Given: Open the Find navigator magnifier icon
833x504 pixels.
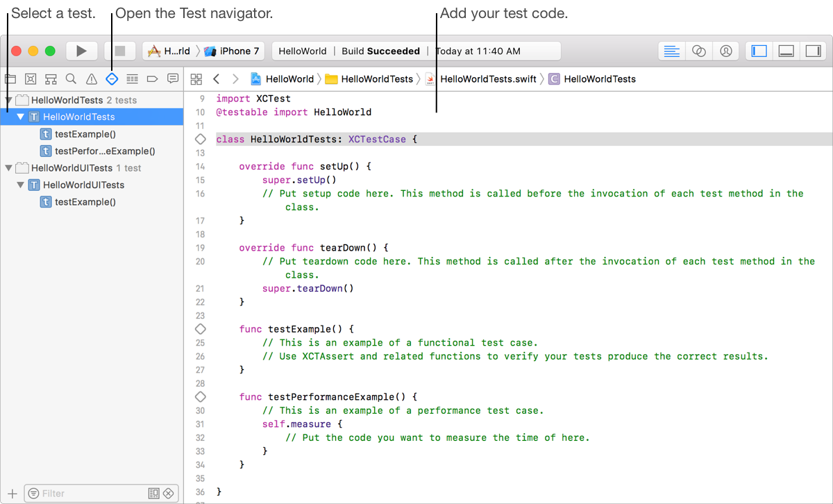Looking at the screenshot, I should pyautogui.click(x=71, y=79).
